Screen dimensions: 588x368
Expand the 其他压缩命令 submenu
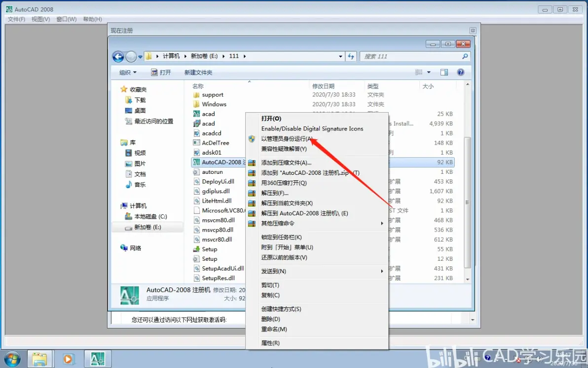382,223
